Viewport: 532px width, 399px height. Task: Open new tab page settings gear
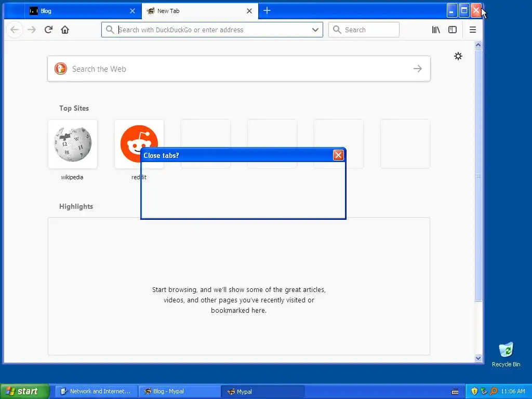(x=458, y=56)
